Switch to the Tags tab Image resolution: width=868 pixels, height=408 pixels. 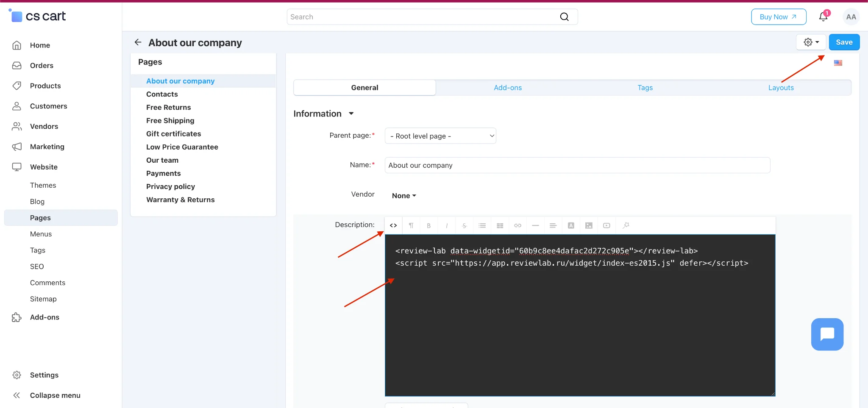645,88
